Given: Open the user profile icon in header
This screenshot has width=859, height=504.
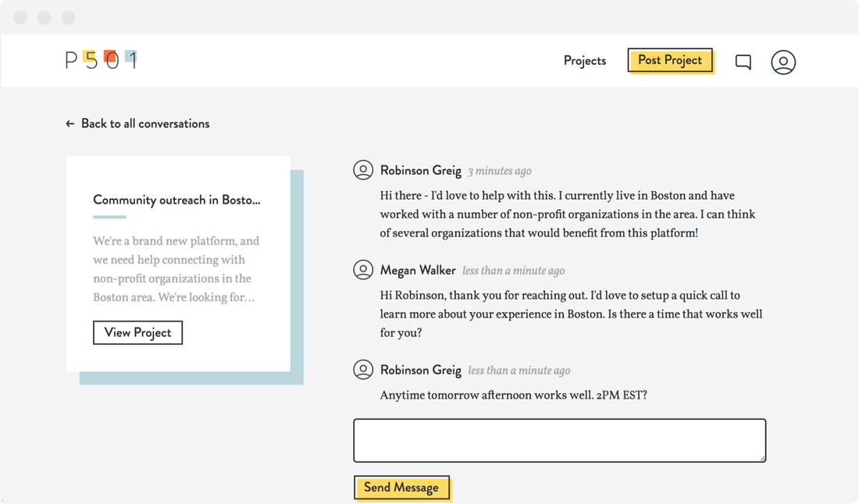Looking at the screenshot, I should (x=782, y=62).
